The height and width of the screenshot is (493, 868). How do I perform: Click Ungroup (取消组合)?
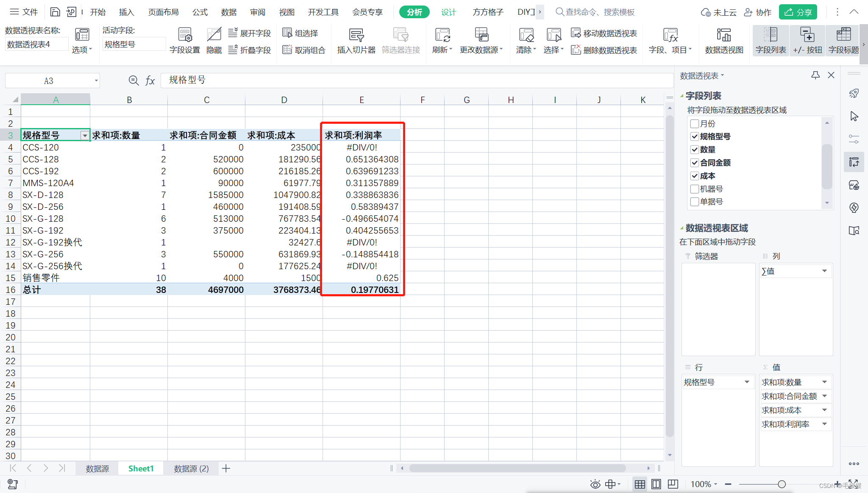pos(304,50)
